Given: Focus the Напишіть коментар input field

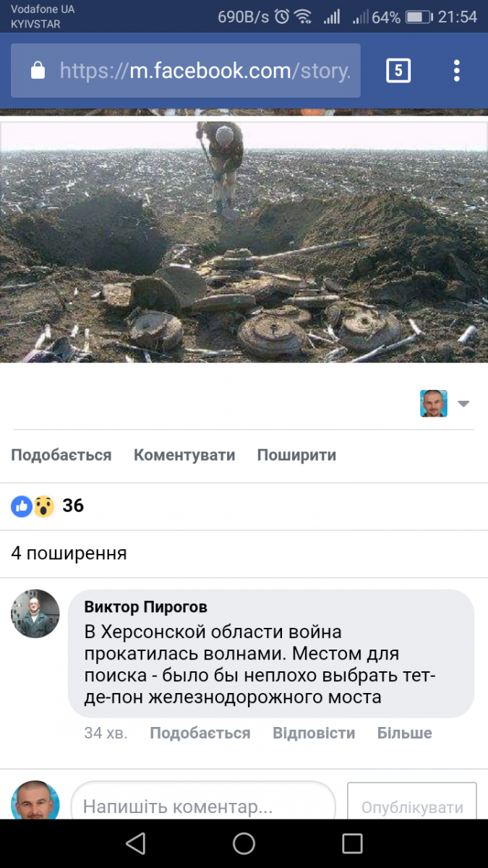Looking at the screenshot, I should (x=203, y=806).
